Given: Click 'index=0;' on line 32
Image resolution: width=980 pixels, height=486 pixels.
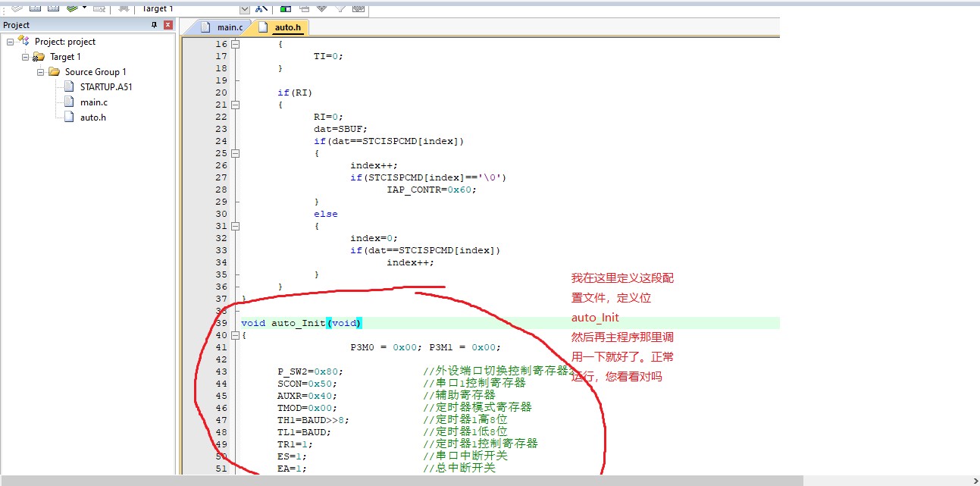Looking at the screenshot, I should point(374,238).
